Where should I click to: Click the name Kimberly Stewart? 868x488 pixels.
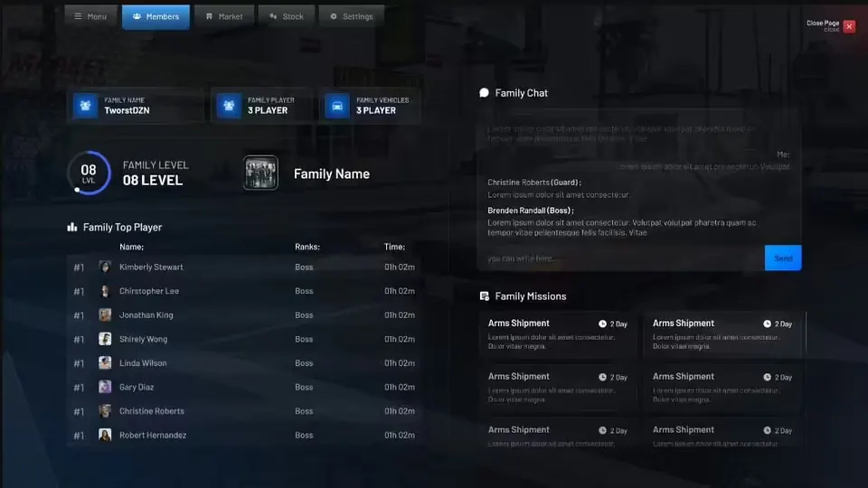coord(151,267)
